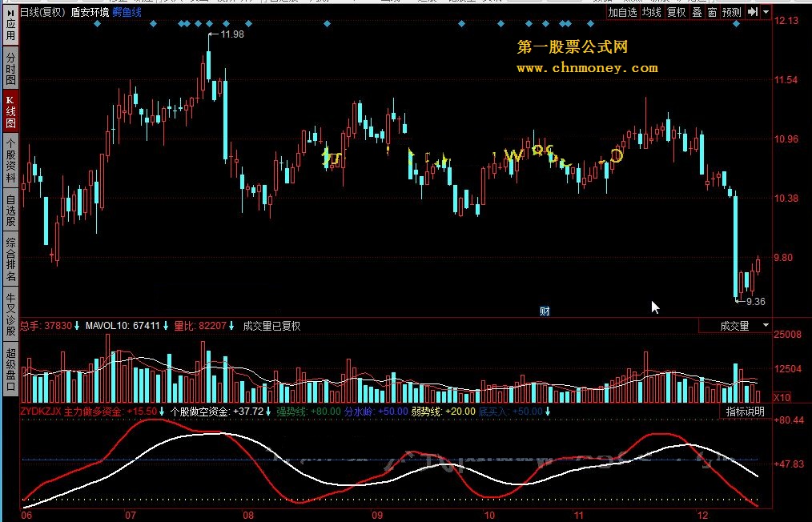Click the down arrow after 量比 value
This screenshot has width=812, height=522.
[231, 326]
